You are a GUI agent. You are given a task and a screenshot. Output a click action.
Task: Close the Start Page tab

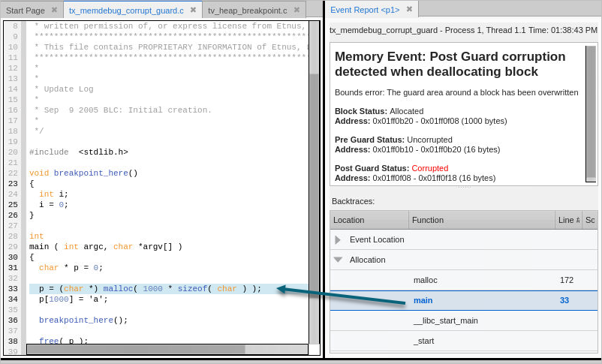pos(54,11)
